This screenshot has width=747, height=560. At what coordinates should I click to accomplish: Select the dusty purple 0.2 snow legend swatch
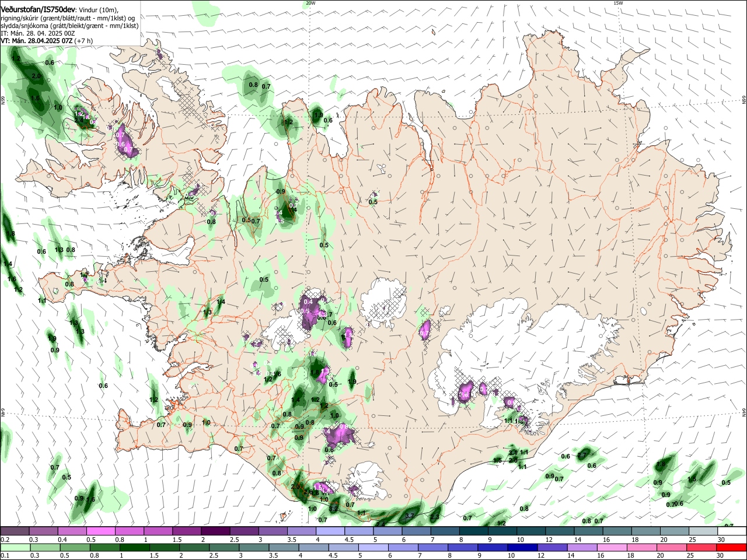[x=15, y=531]
